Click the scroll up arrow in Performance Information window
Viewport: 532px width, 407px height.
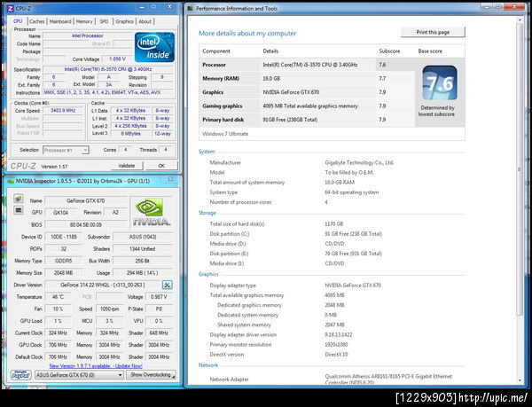[520, 20]
